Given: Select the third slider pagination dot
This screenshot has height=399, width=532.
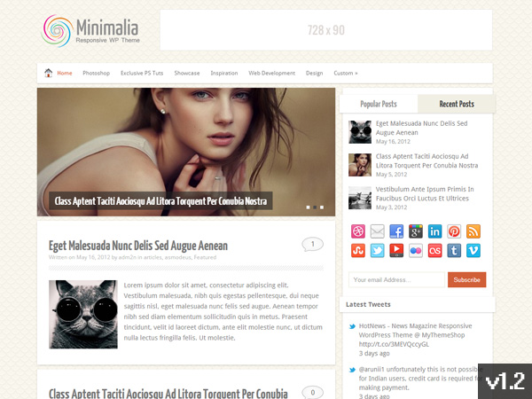Looking at the screenshot, I should point(322,207).
